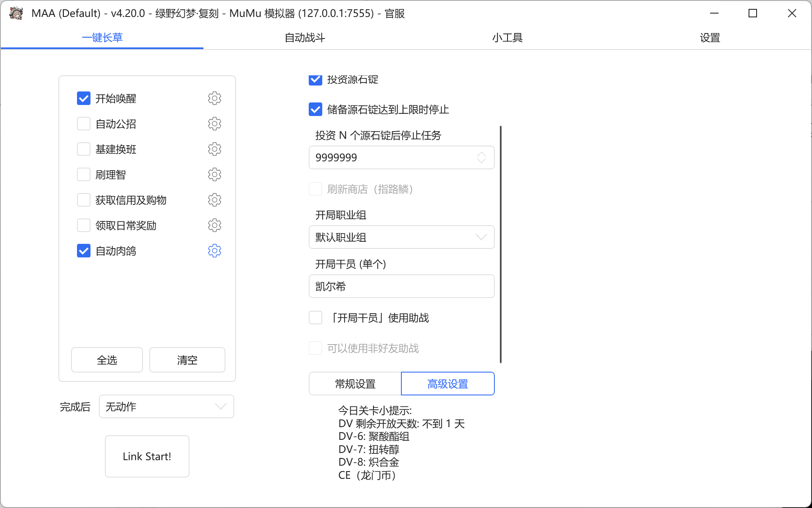Open settings gear for 领取日常奖励
The width and height of the screenshot is (812, 508).
[x=214, y=225]
